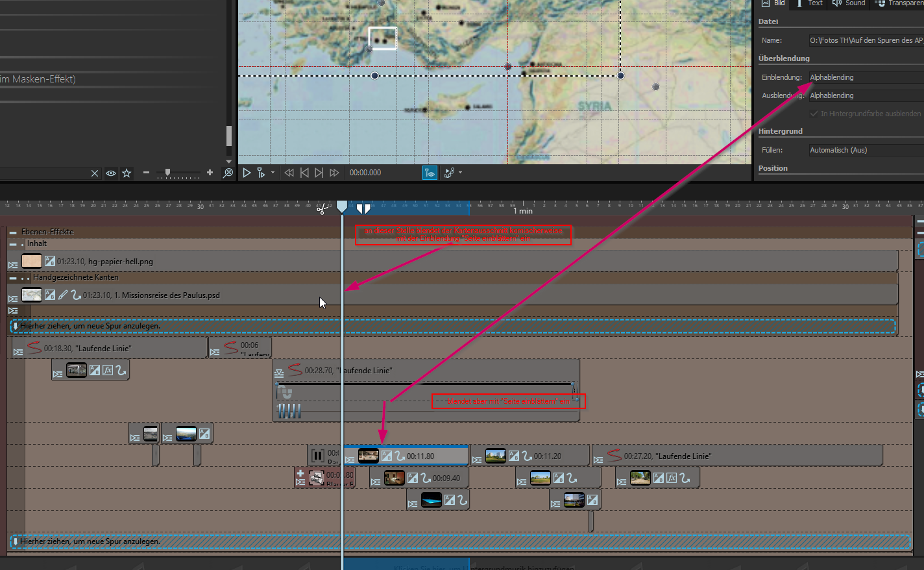Collapse the 00:28.70 'Laufende Linie' chapter
The image size is (924, 570).
tap(279, 373)
